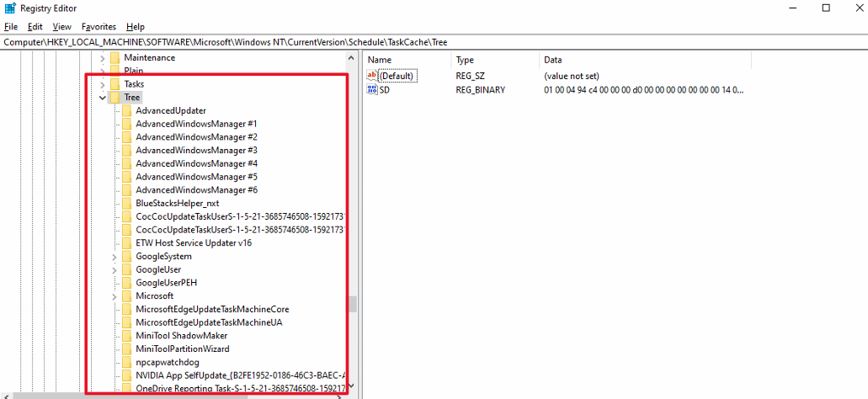Click the REG_SZ type cell
868x399 pixels.
point(470,76)
